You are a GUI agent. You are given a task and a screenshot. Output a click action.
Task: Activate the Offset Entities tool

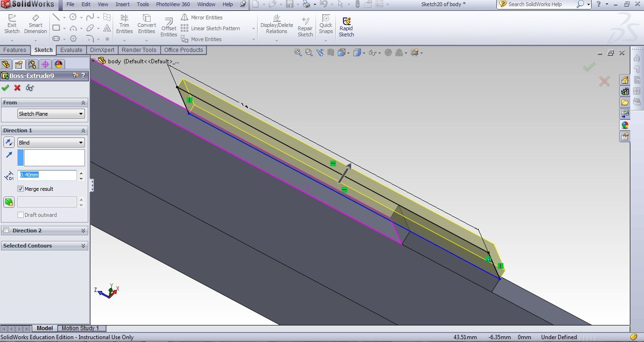(x=168, y=27)
